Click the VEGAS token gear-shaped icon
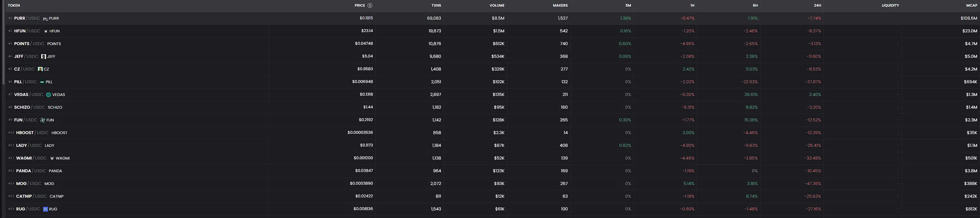The height and width of the screenshot is (218, 980). pyautogui.click(x=48, y=94)
